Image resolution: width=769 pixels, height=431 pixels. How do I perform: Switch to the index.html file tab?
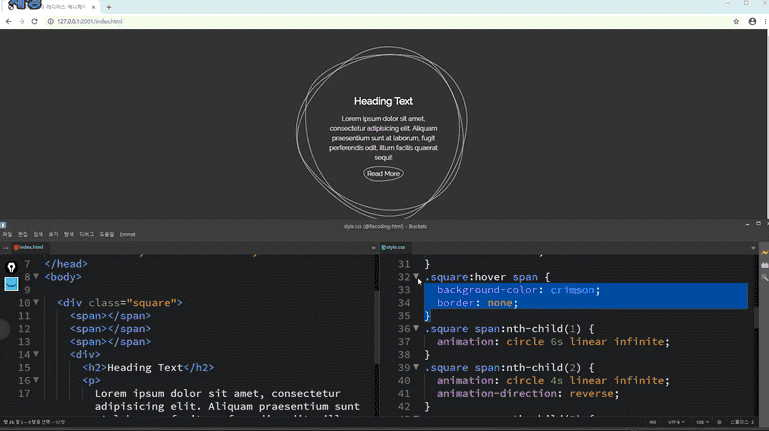tap(28, 247)
